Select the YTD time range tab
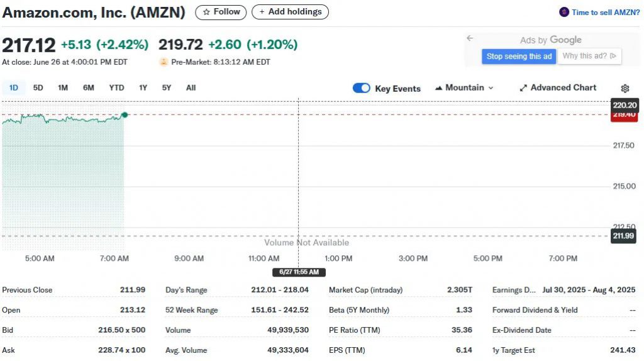Viewport: 644px width, 361px height. 116,88
